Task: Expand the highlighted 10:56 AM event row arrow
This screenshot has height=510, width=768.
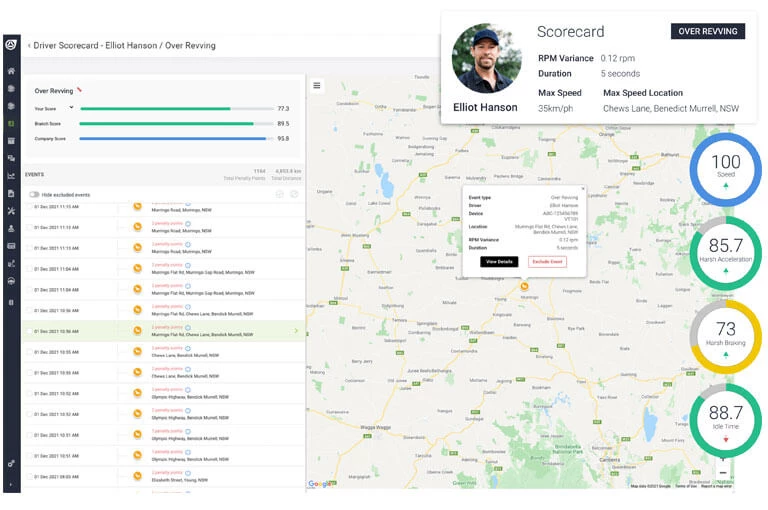Action: click(x=296, y=331)
